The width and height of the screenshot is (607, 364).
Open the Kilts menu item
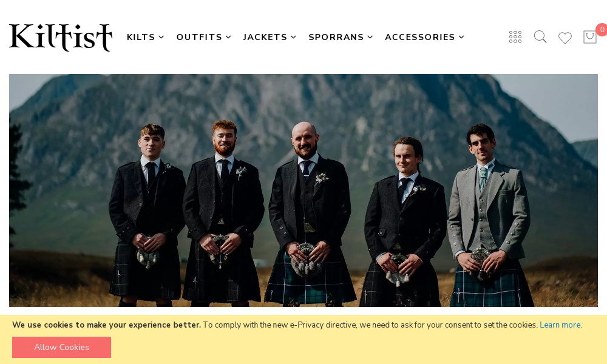[141, 37]
